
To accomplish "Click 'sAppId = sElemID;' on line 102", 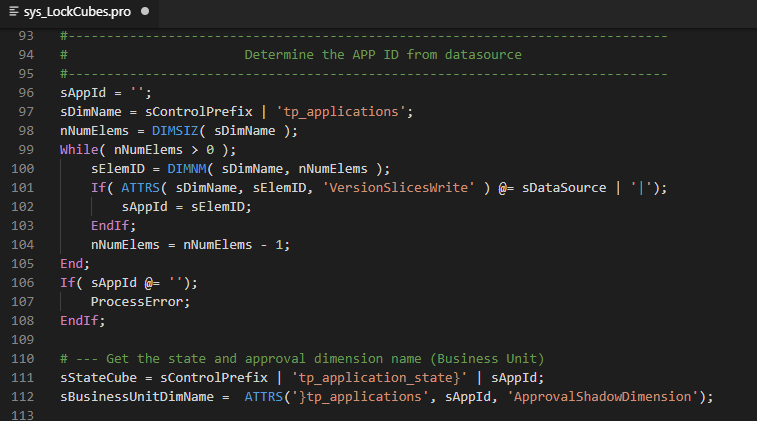I will pos(186,207).
